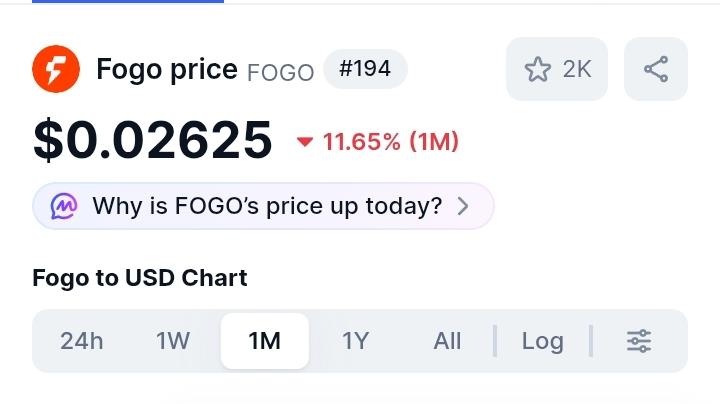Click the FOGO ticker symbol label
Image resolution: width=720 pixels, height=404 pixels.
(x=280, y=72)
